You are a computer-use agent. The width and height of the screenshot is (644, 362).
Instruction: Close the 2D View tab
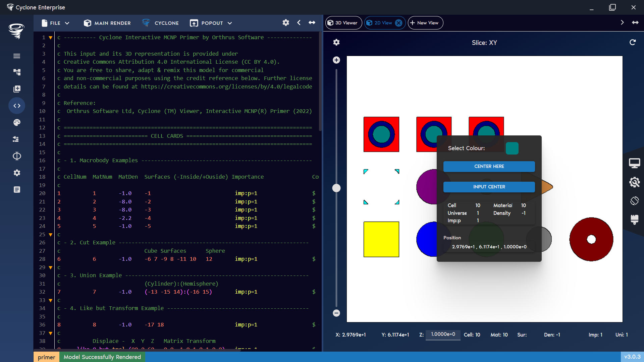[x=398, y=23]
